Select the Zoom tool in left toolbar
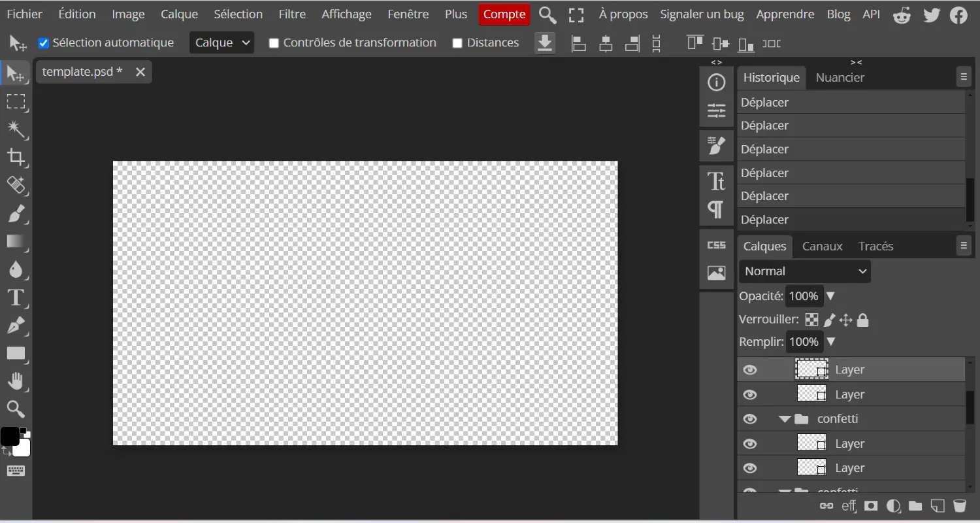Image resolution: width=980 pixels, height=523 pixels. click(16, 409)
